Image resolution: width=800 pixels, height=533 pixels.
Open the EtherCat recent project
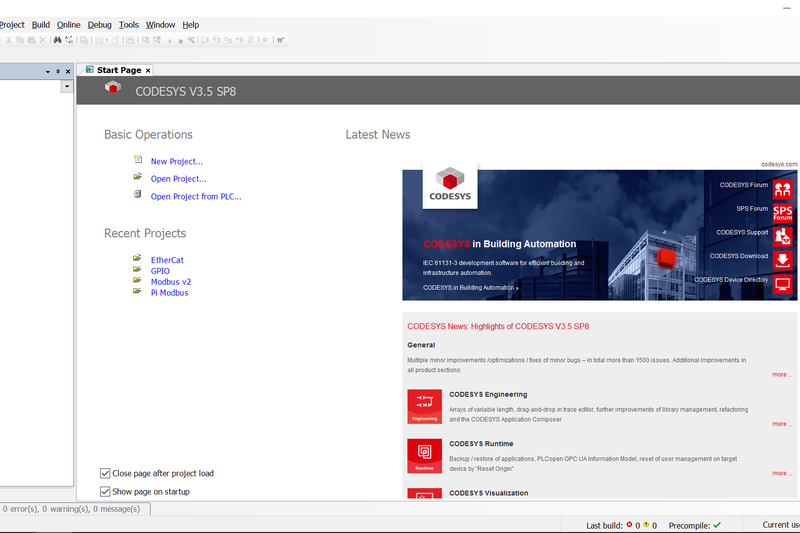click(167, 260)
